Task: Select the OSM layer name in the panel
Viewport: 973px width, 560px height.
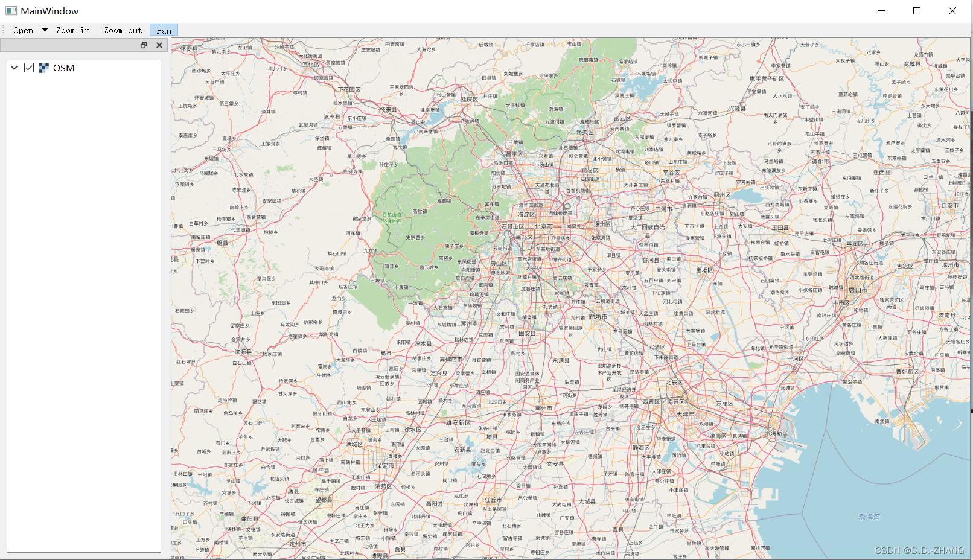Action: pos(65,68)
